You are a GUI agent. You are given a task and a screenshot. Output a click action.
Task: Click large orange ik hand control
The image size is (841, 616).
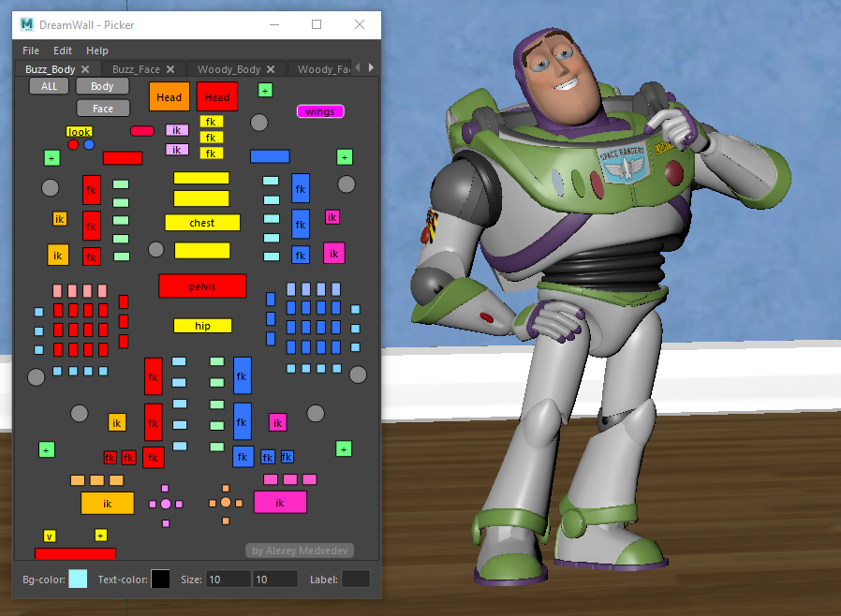pos(58,256)
